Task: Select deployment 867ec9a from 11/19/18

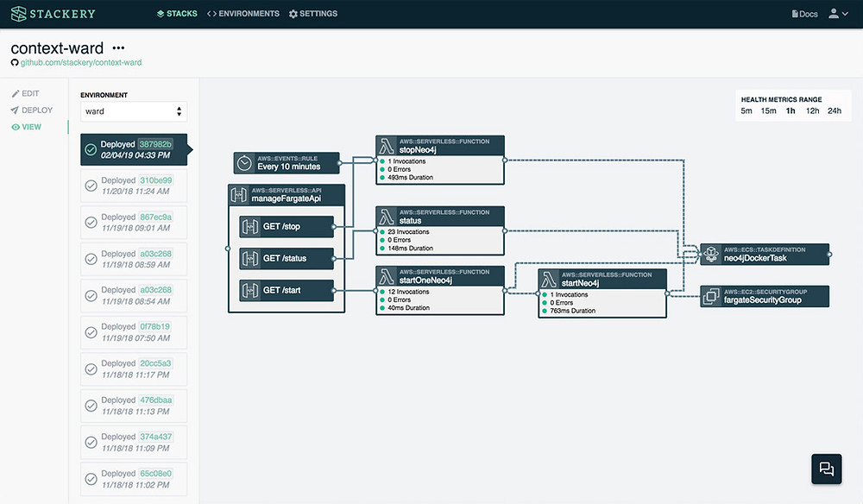Action: click(x=134, y=223)
